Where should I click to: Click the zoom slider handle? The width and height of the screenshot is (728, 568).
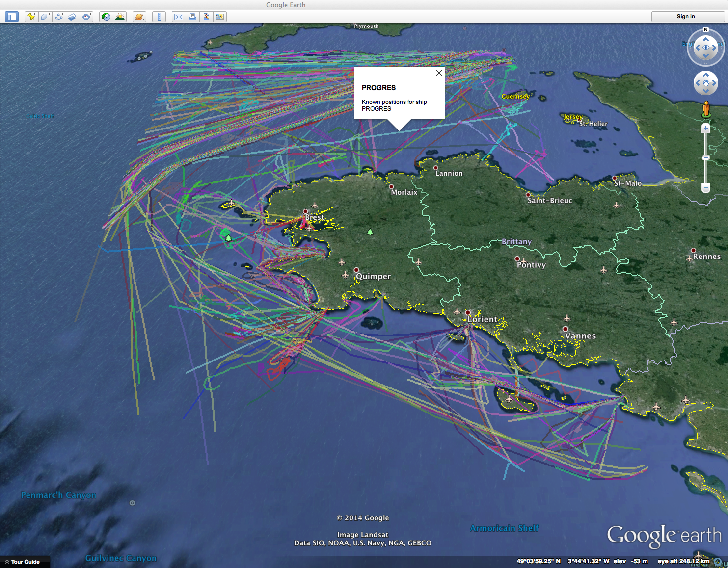[x=705, y=158]
